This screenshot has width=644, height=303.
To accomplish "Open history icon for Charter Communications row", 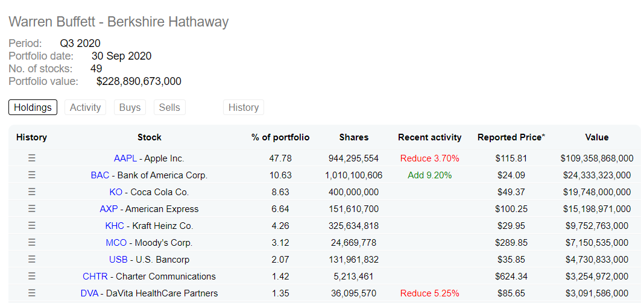I will pos(32,276).
